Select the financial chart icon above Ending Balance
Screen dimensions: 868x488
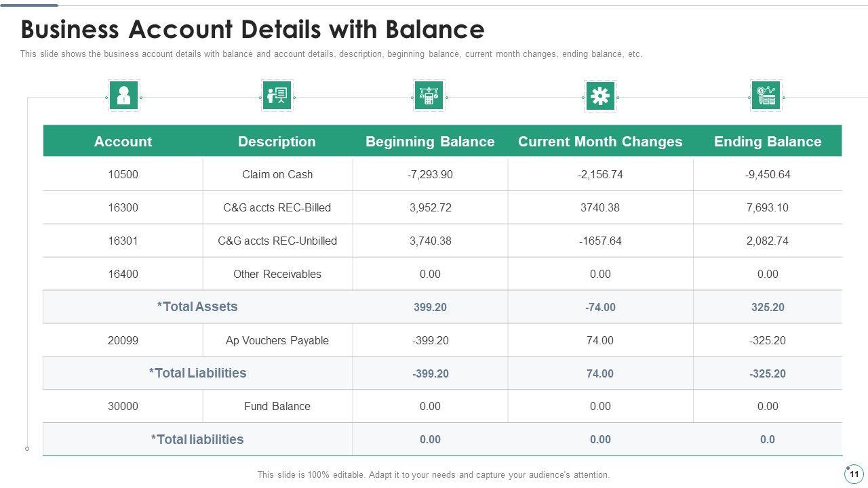point(766,97)
